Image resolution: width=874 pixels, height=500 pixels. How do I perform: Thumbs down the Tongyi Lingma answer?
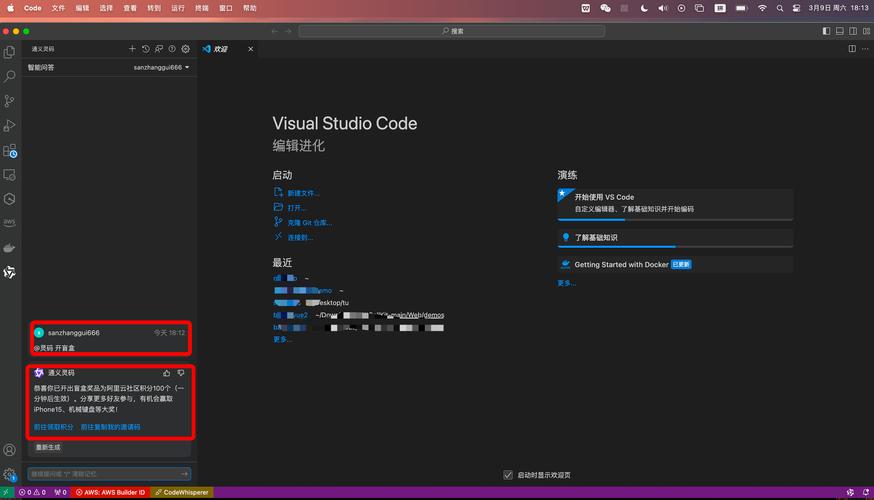click(181, 373)
